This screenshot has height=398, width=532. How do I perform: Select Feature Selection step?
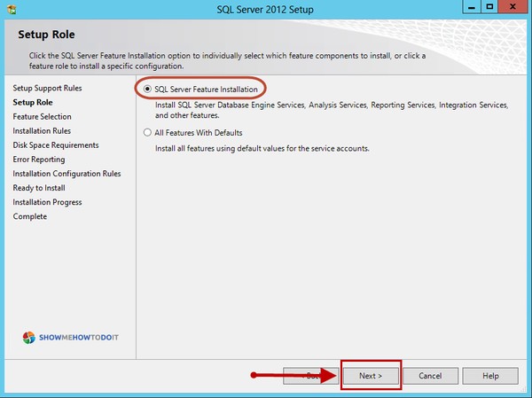click(x=42, y=116)
